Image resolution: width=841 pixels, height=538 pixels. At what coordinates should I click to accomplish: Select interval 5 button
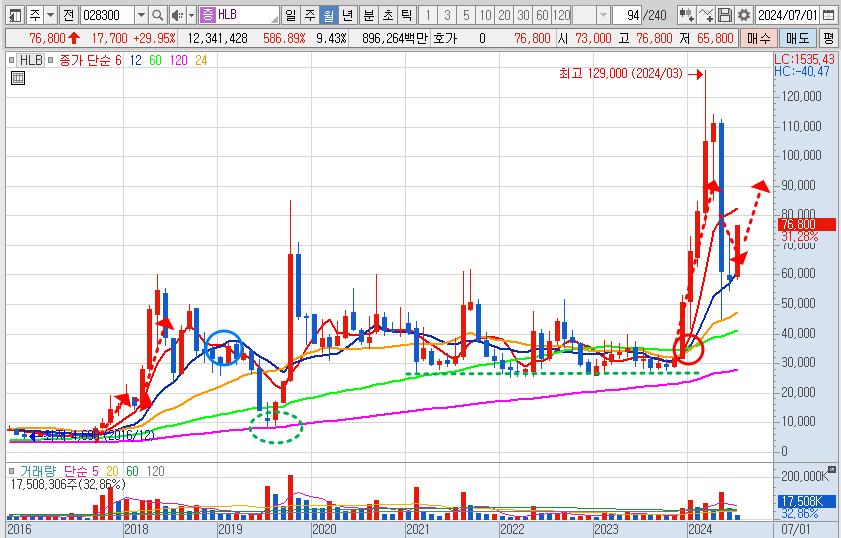(x=466, y=15)
